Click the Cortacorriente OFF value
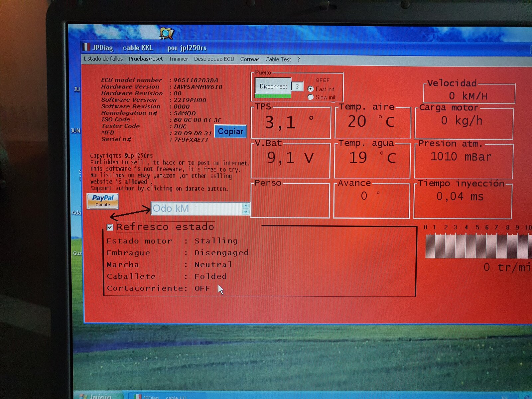532x399 pixels. [202, 288]
